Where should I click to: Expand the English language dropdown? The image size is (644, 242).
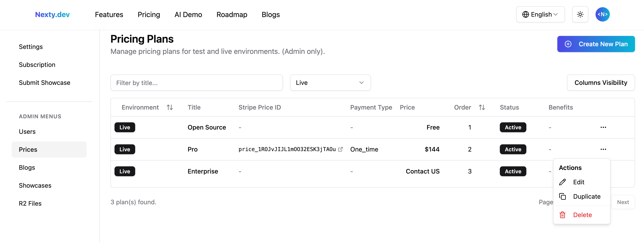tap(540, 15)
